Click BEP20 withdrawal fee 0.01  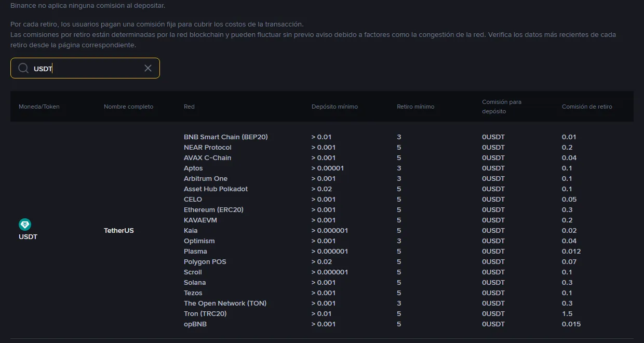click(569, 137)
